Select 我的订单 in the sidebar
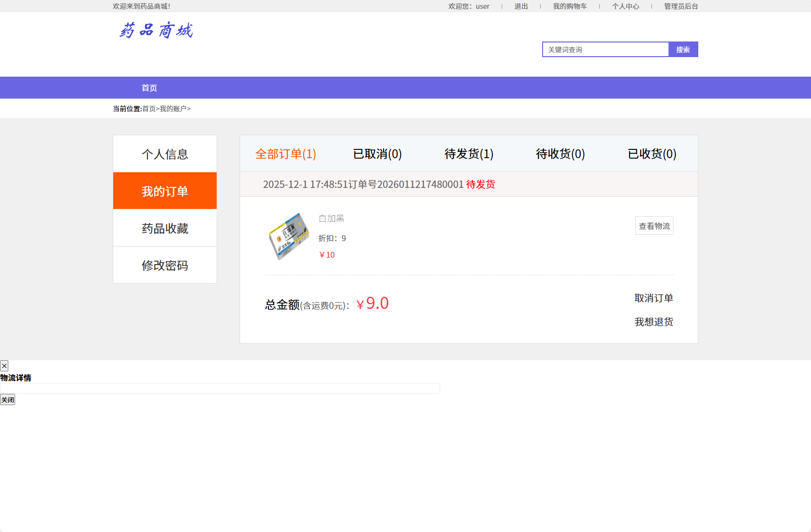 point(164,191)
